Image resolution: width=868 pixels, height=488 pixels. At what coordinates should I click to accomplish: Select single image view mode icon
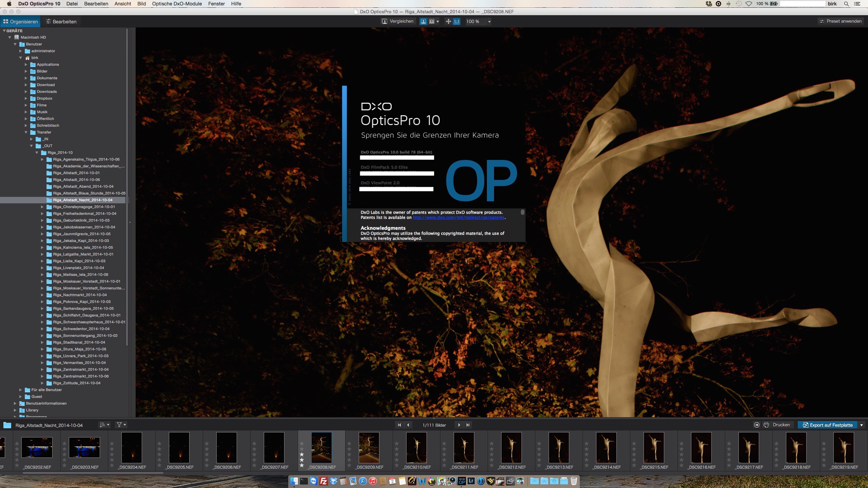(423, 21)
